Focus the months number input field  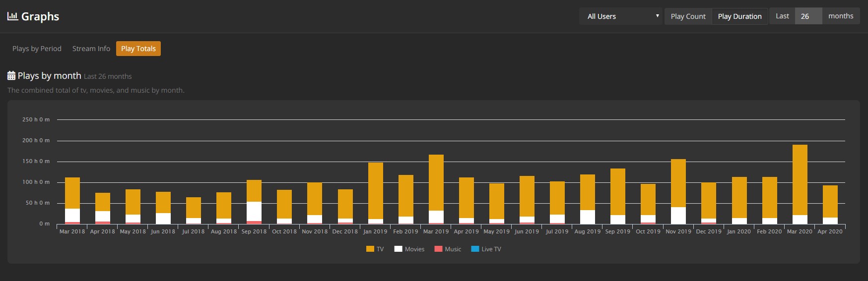tap(808, 16)
